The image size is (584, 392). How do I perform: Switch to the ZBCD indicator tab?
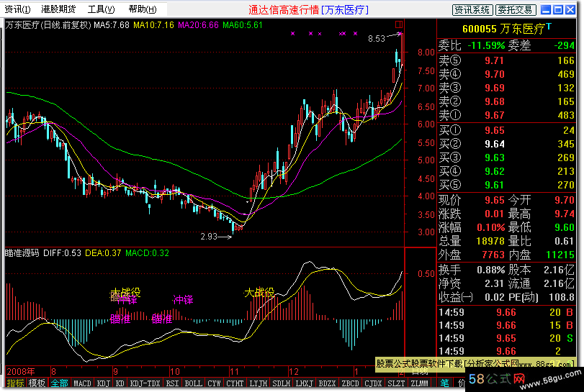[351, 383]
